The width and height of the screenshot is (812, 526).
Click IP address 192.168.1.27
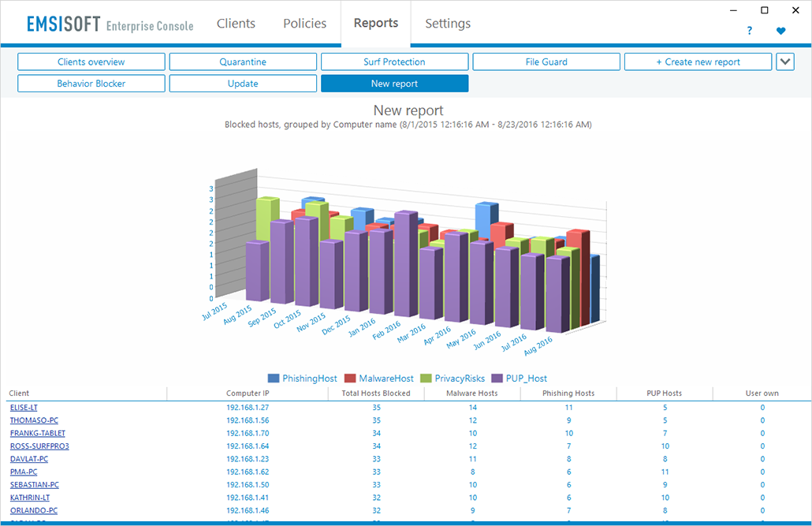click(x=248, y=408)
